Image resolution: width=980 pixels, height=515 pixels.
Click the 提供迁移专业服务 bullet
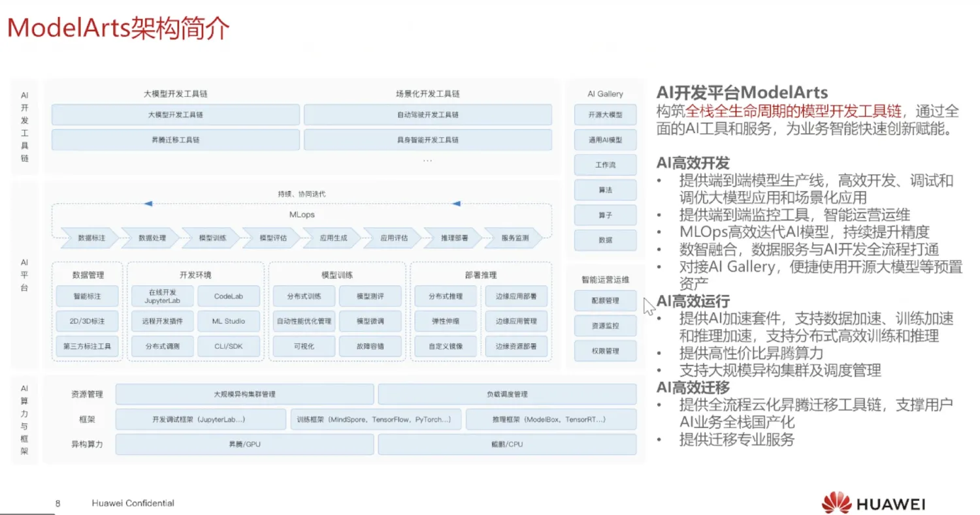point(737,439)
